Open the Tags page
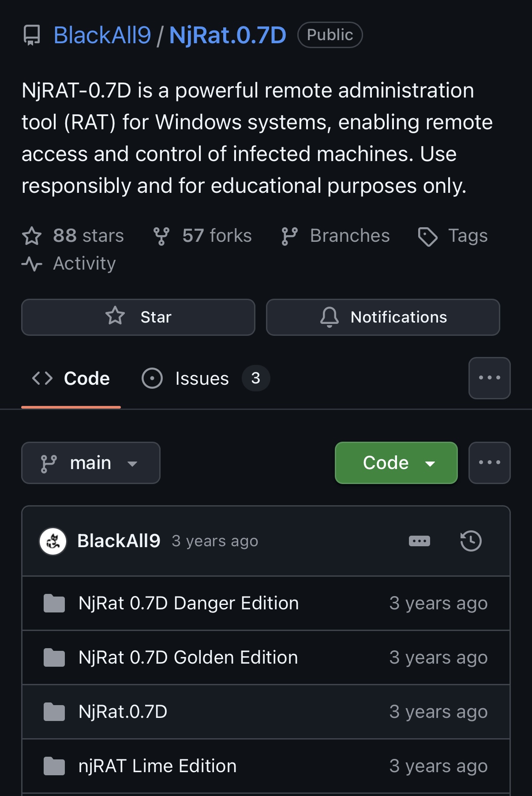Image resolution: width=532 pixels, height=796 pixels. pyautogui.click(x=453, y=236)
